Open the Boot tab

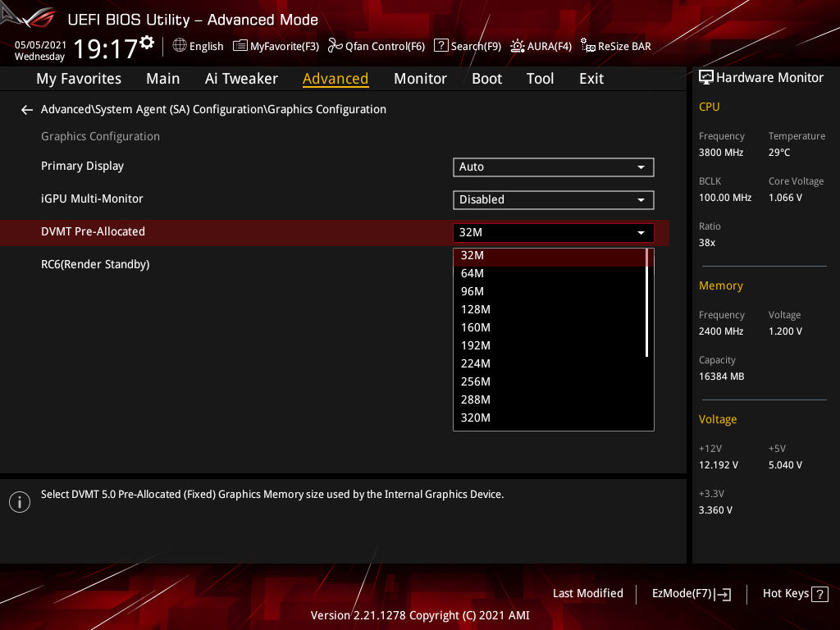487,79
